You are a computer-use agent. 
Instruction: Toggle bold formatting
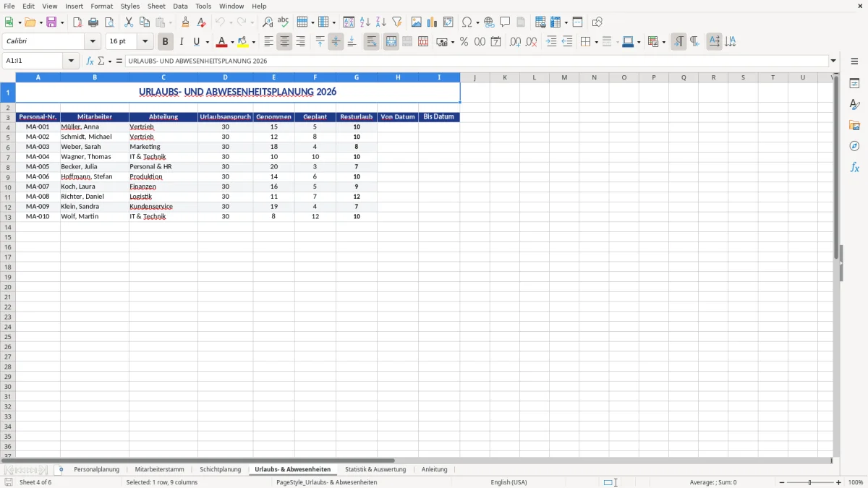point(165,41)
